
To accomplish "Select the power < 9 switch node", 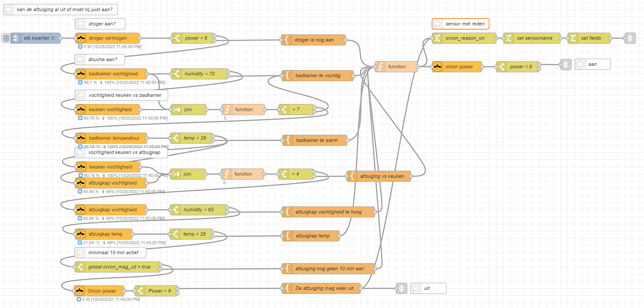I will 518,67.
